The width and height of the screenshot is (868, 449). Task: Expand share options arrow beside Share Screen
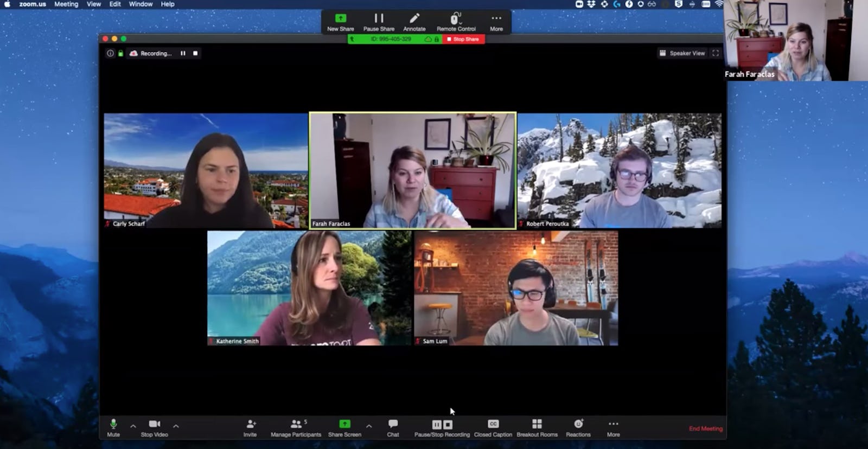point(369,426)
